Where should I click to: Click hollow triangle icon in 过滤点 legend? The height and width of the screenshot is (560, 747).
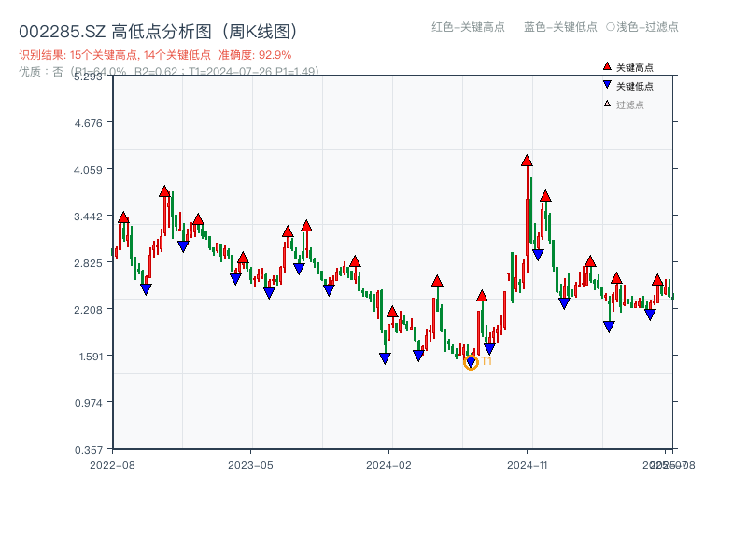[607, 104]
